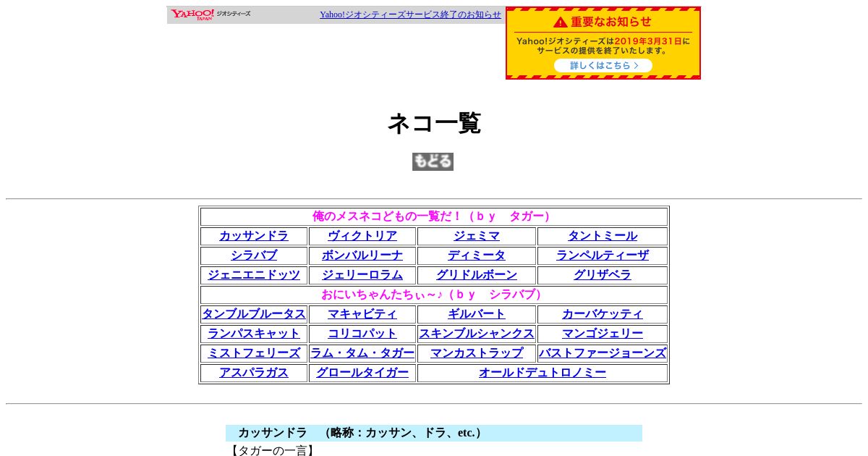Jump to the マンカストラップ entry

(x=477, y=353)
